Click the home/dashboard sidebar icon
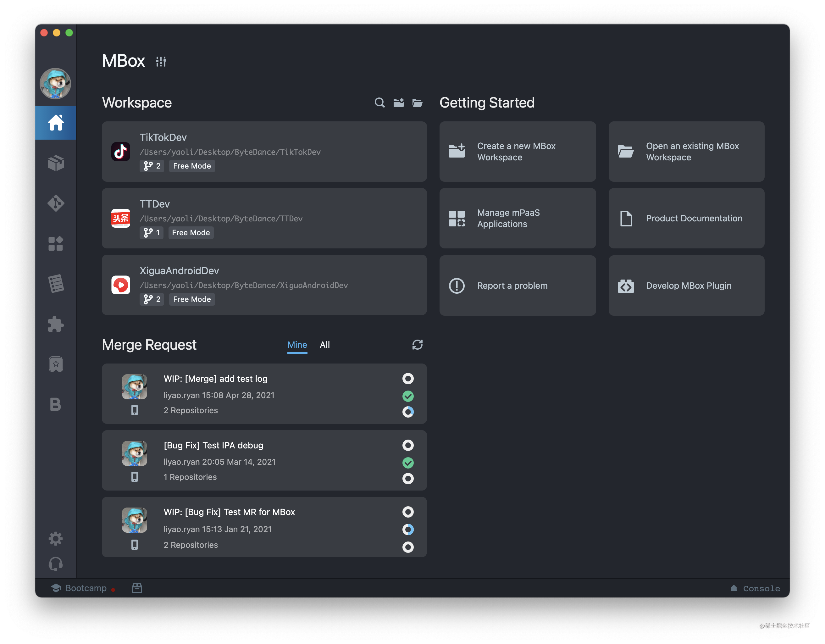Viewport: 825px width, 644px height. coord(56,123)
